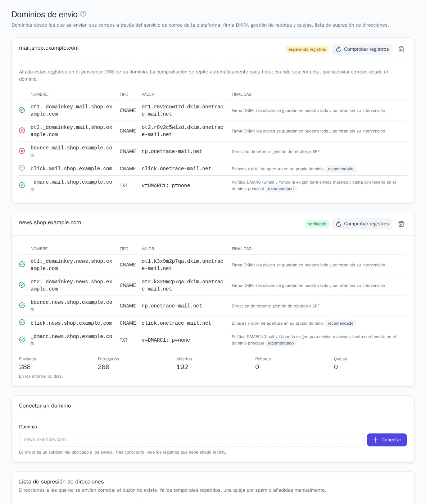Click red error icon for bounce.mail.shop record
426x504 pixels.
coord(22,151)
